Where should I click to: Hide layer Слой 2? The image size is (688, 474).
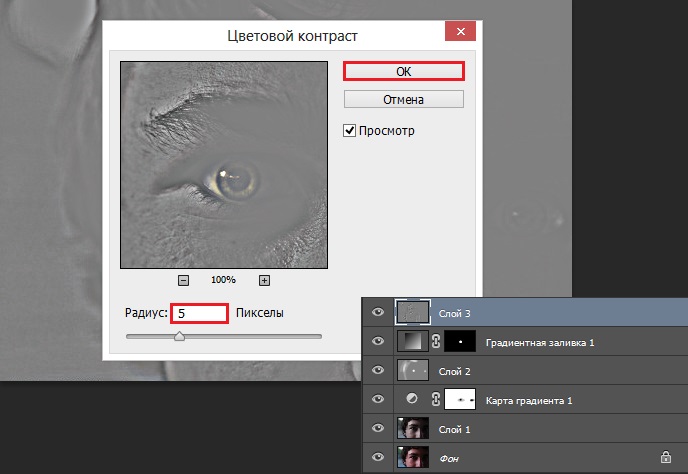pos(378,370)
